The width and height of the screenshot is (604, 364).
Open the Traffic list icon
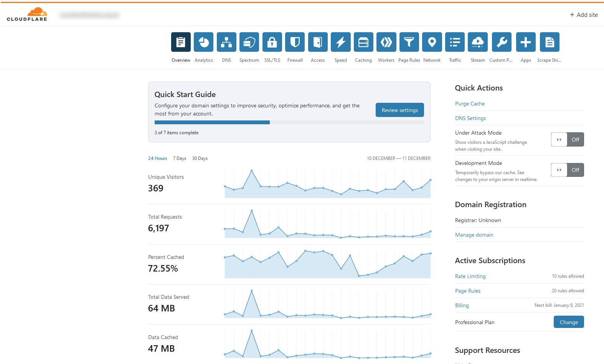click(x=455, y=42)
